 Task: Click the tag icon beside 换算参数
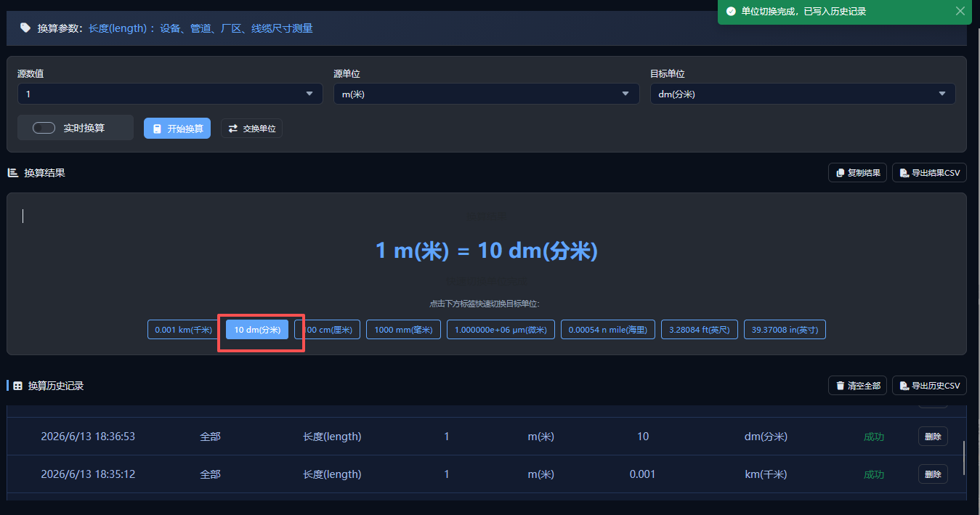point(25,28)
